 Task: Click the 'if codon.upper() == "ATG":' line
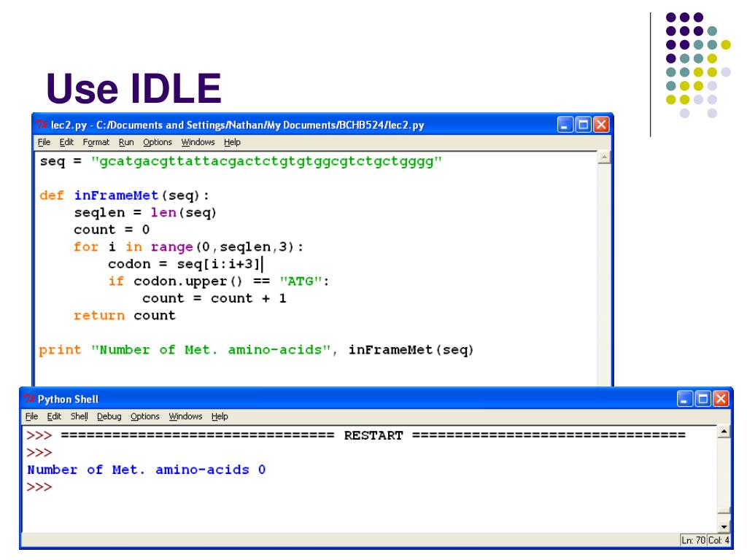(x=219, y=281)
